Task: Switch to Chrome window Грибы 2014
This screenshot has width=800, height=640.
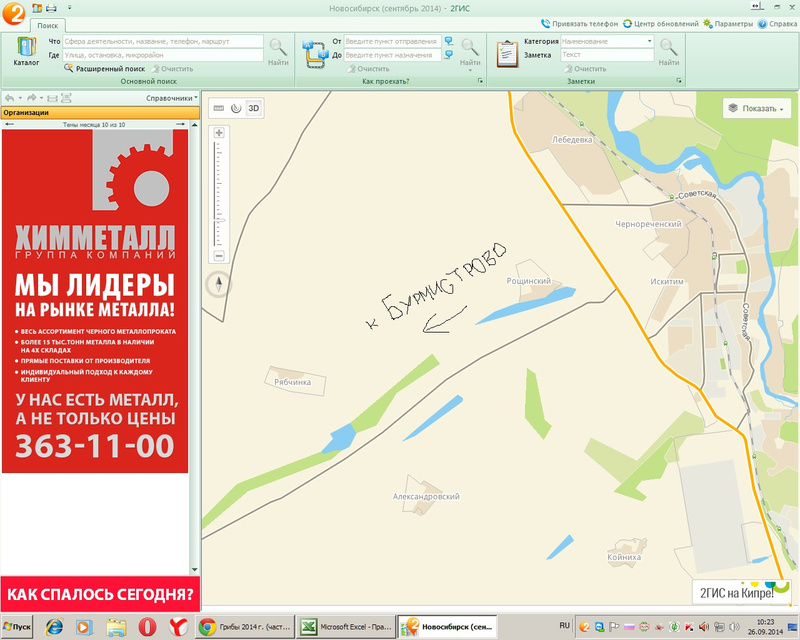Action: click(x=245, y=627)
